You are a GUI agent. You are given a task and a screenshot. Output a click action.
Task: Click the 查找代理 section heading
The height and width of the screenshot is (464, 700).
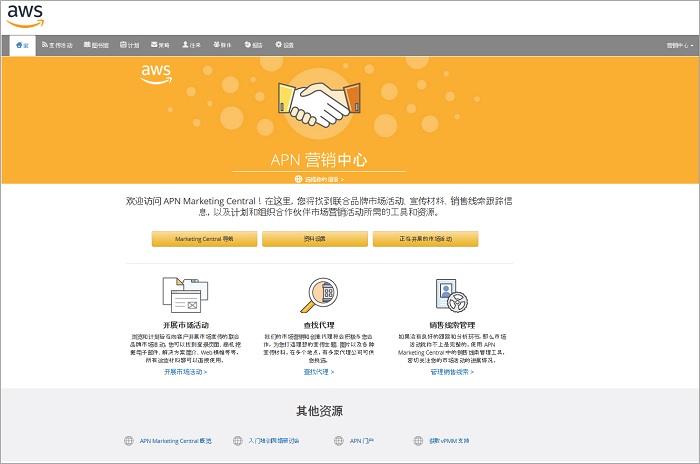coord(319,325)
